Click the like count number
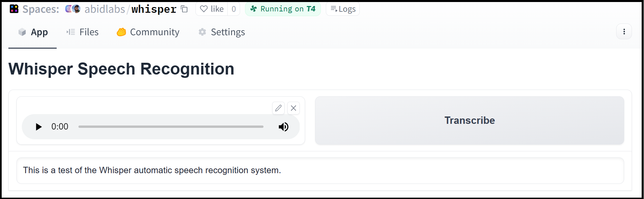This screenshot has height=199, width=644. [234, 9]
